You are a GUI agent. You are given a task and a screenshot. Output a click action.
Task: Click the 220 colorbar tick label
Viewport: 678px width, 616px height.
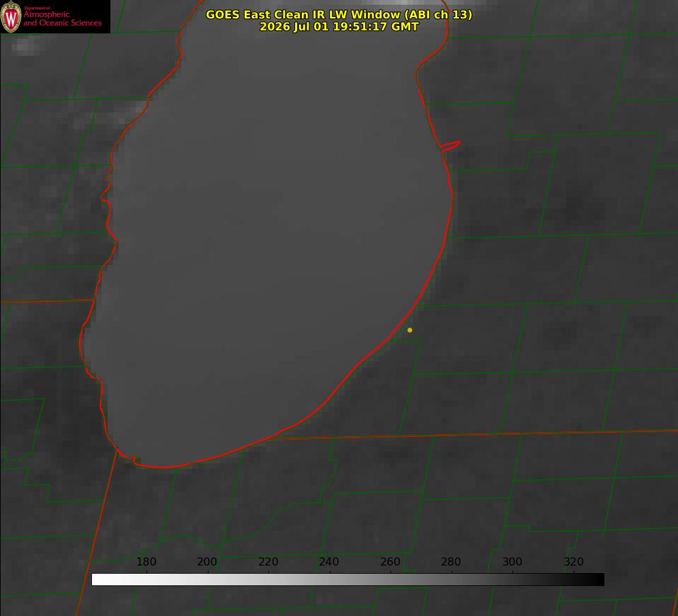[268, 561]
